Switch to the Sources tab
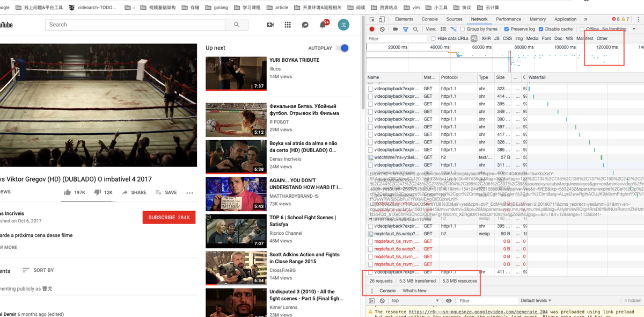The width and height of the screenshot is (644, 317). coord(455,19)
